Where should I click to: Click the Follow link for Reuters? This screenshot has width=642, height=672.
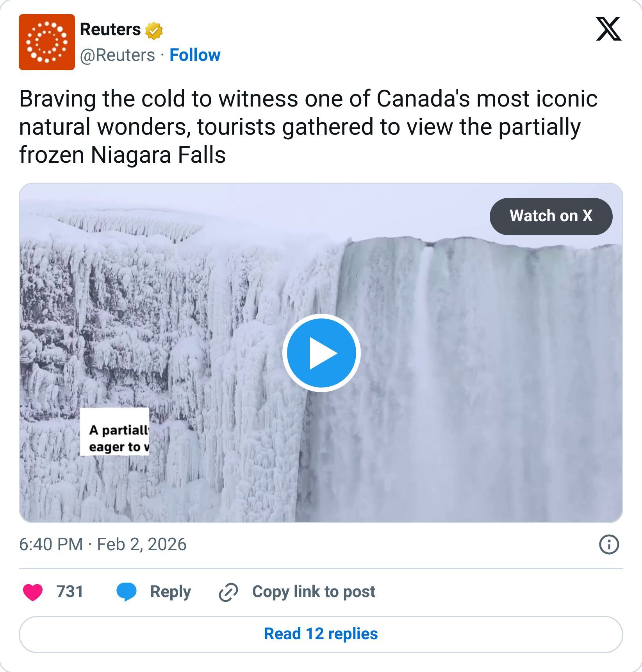(194, 55)
